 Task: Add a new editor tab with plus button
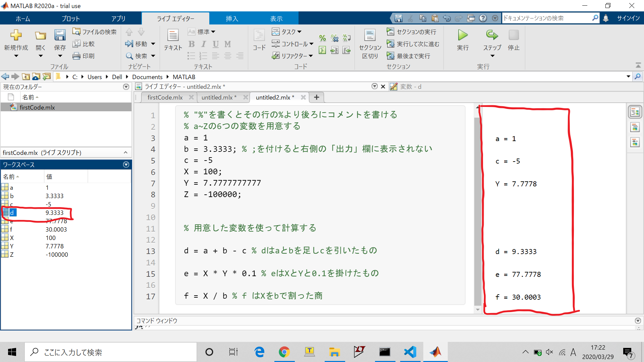(x=316, y=97)
